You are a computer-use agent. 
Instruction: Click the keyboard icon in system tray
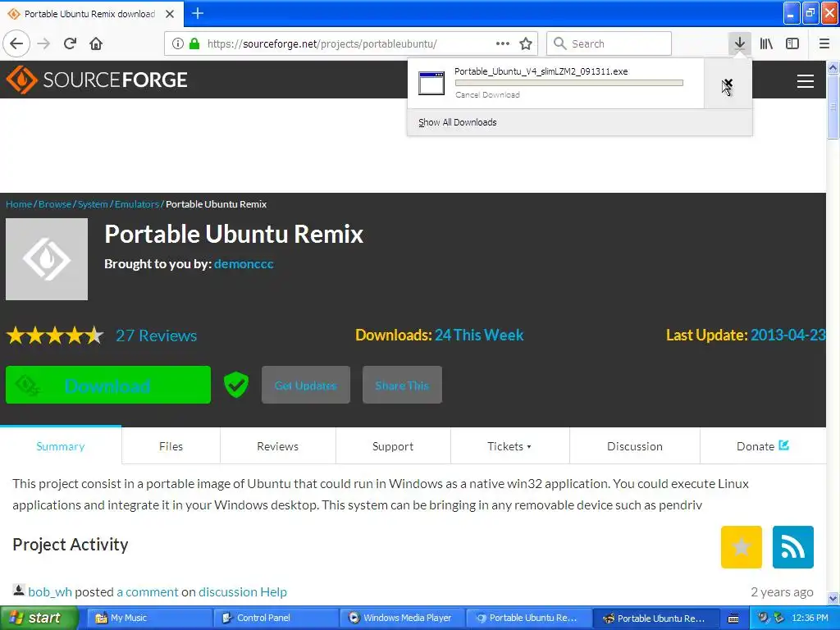click(733, 619)
